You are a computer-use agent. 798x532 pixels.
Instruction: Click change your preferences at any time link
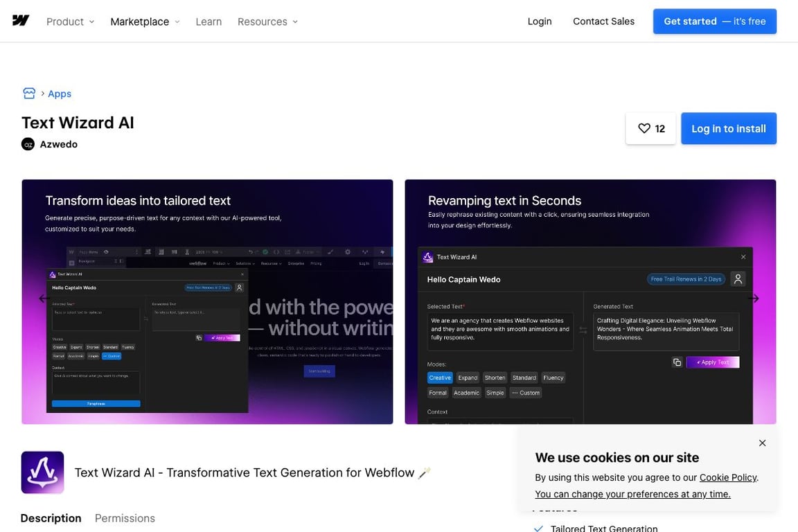coord(632,494)
